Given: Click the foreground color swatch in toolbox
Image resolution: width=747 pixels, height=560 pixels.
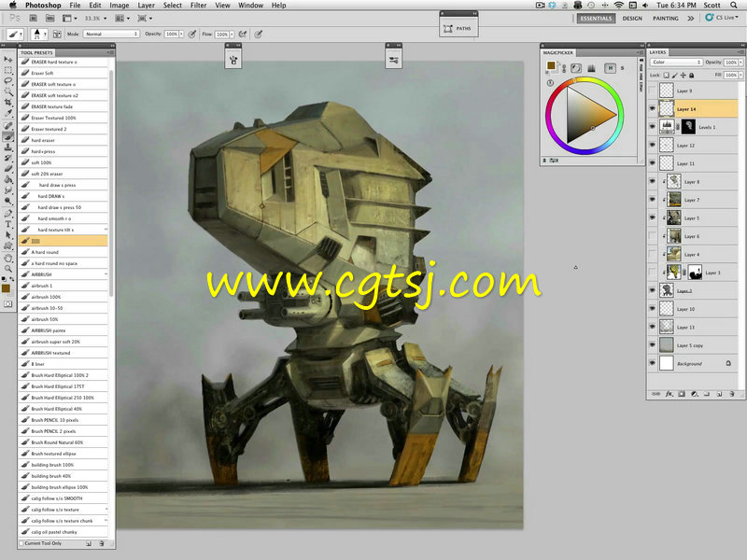Looking at the screenshot, I should click(x=6, y=288).
